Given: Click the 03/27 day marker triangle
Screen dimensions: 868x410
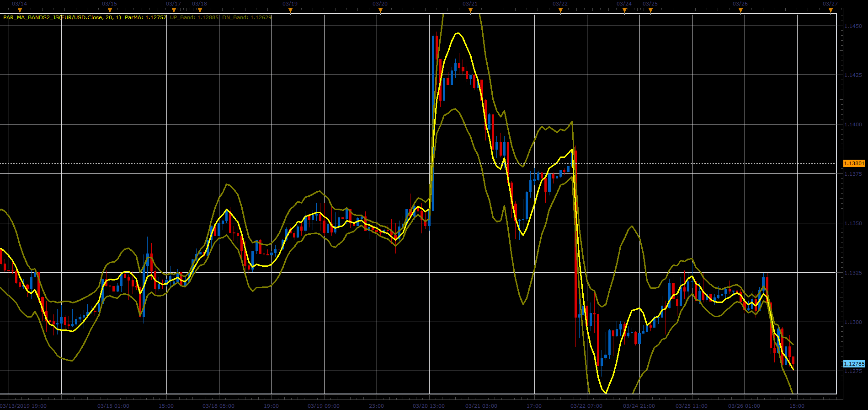Looking at the screenshot, I should (831, 11).
